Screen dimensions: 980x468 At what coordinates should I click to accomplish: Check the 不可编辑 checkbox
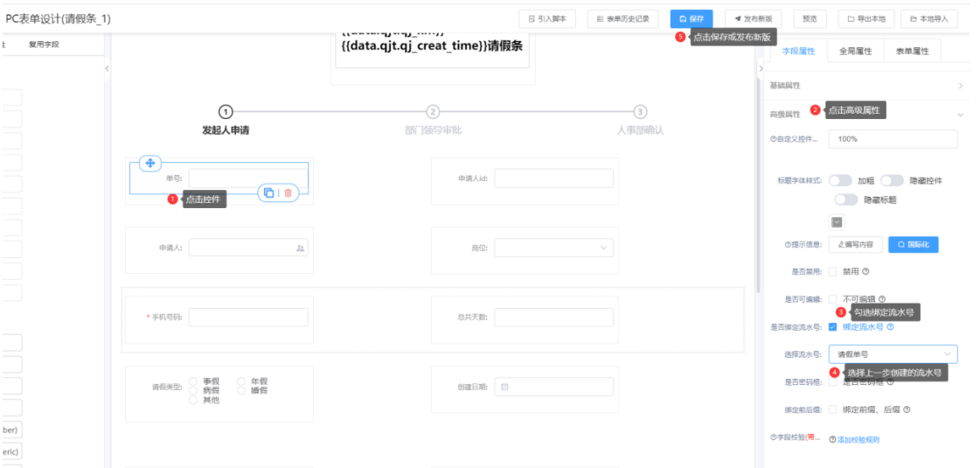832,299
